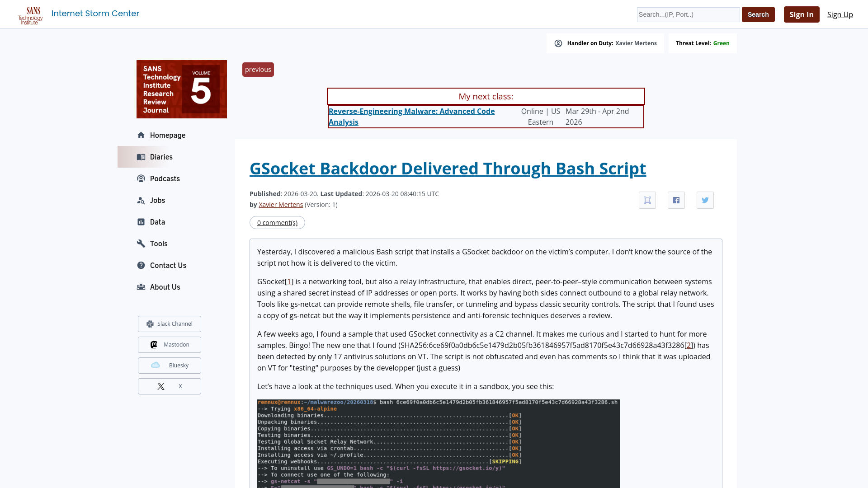The image size is (868, 488).
Task: Share the diary on Facebook
Action: [x=676, y=200]
